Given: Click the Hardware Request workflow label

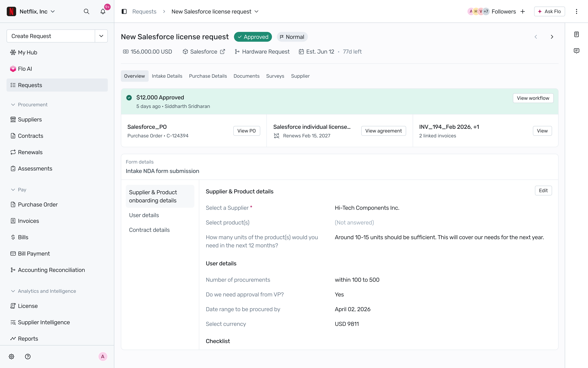Looking at the screenshot, I should tap(262, 52).
